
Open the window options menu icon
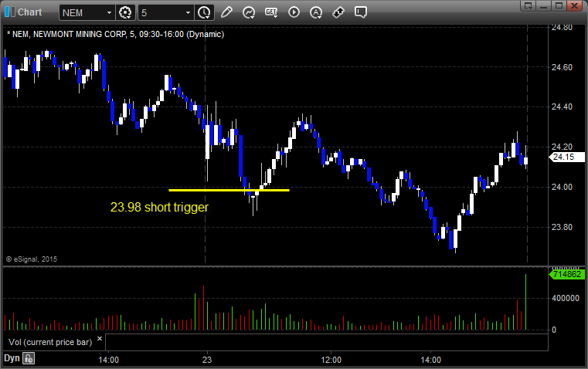click(529, 5)
